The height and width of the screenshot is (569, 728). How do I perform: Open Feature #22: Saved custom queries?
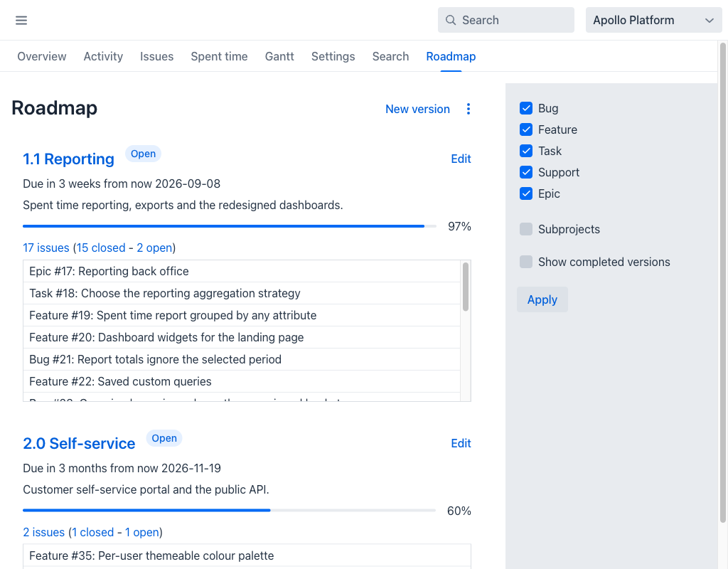(120, 382)
